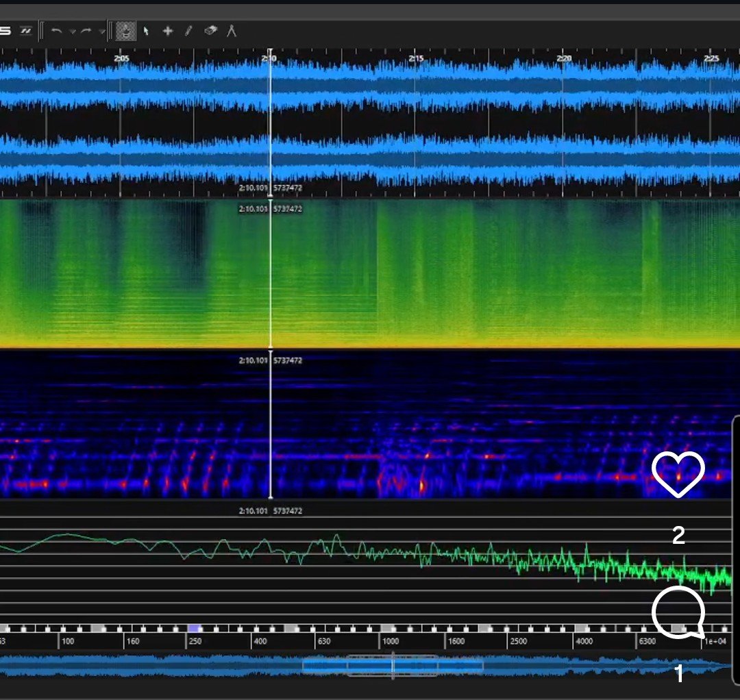Click the 2:15 mark on the time ruler

coord(416,59)
